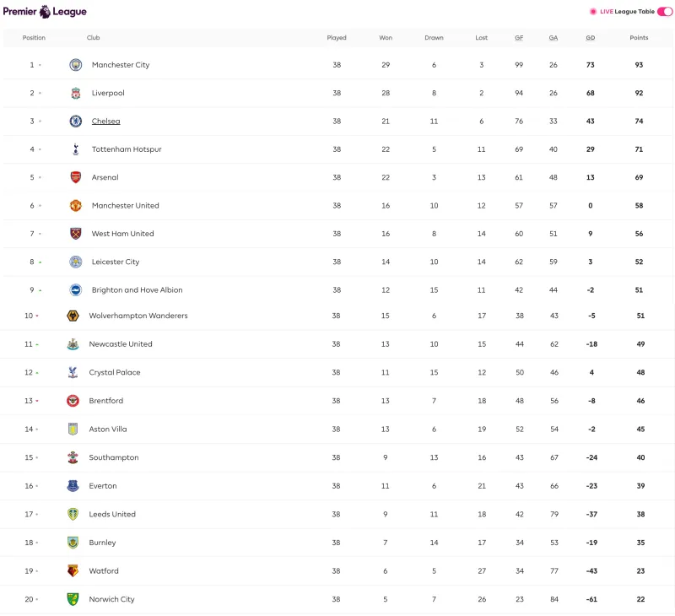Toggle the LIVE League Table switch
This screenshot has width=675, height=616.
(665, 12)
